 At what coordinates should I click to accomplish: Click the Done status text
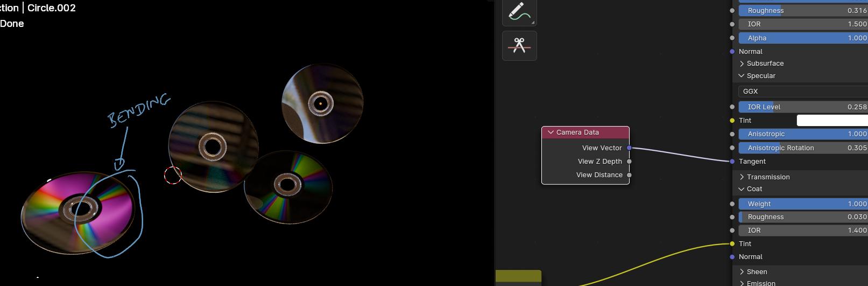[12, 24]
